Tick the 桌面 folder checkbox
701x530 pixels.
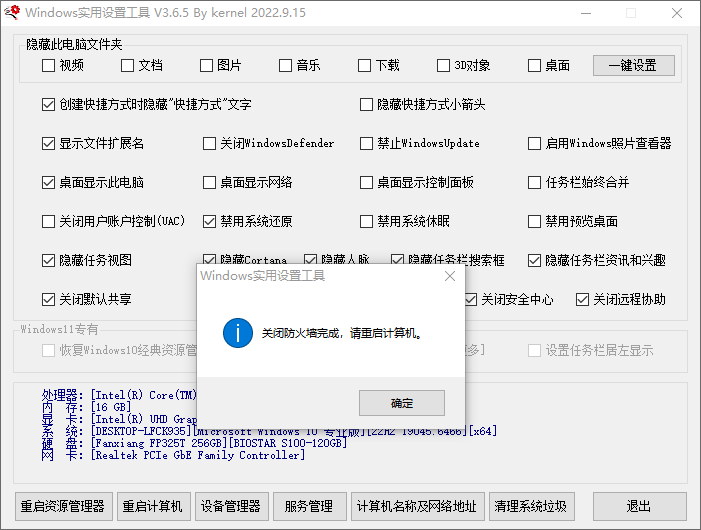click(x=534, y=66)
